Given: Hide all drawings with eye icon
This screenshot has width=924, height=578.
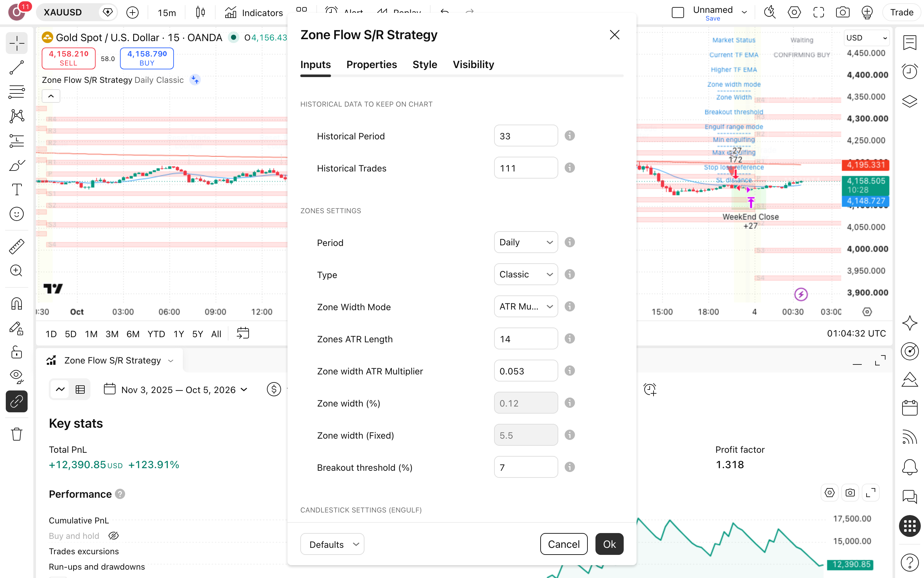Looking at the screenshot, I should click(x=16, y=377).
